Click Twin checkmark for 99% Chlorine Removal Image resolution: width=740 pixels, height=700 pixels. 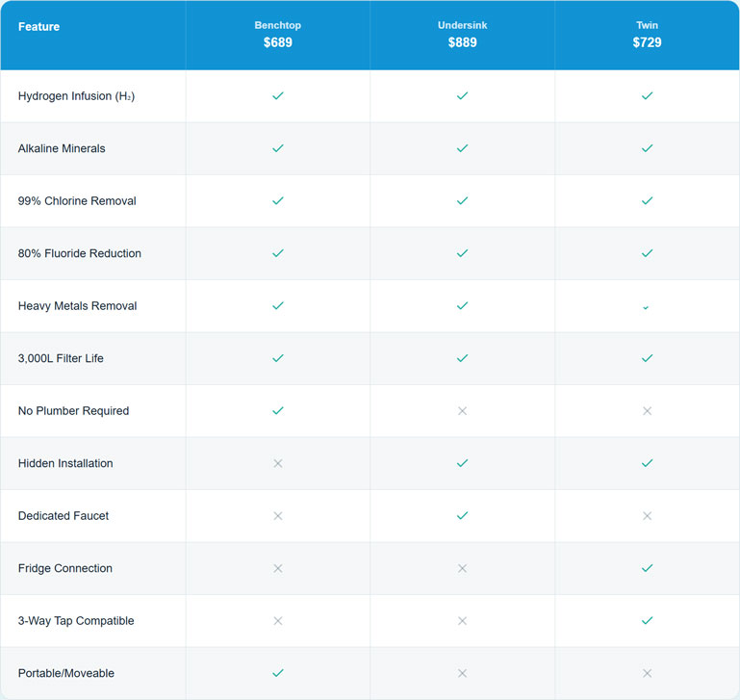647,201
